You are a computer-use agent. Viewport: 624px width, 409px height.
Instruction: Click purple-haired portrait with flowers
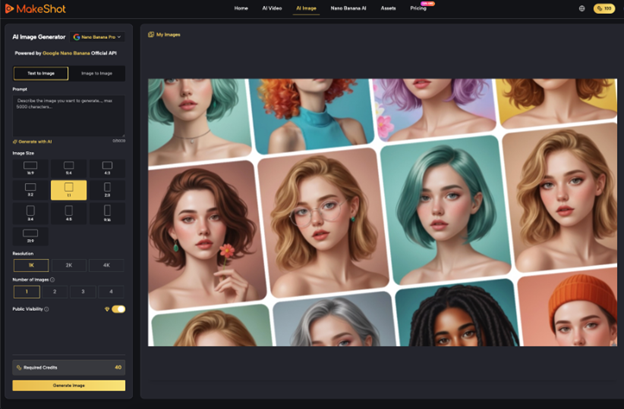pos(434,107)
